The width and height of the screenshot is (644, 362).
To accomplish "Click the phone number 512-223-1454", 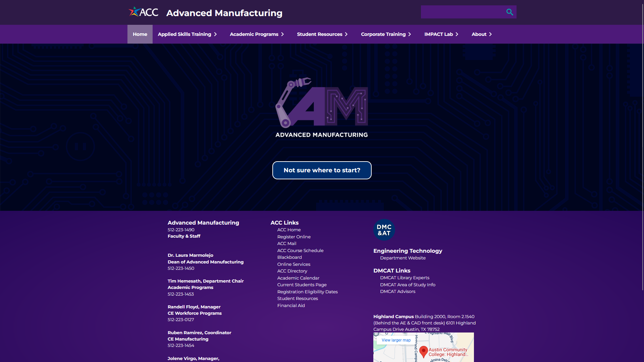I will 181,346.
